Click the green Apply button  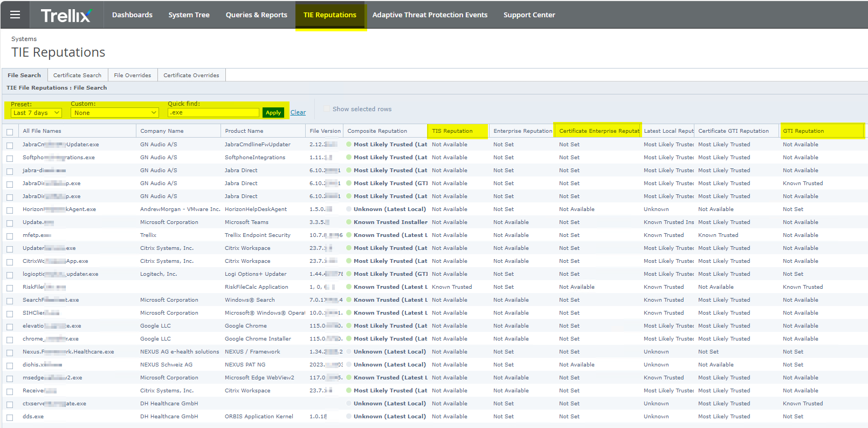coord(273,113)
